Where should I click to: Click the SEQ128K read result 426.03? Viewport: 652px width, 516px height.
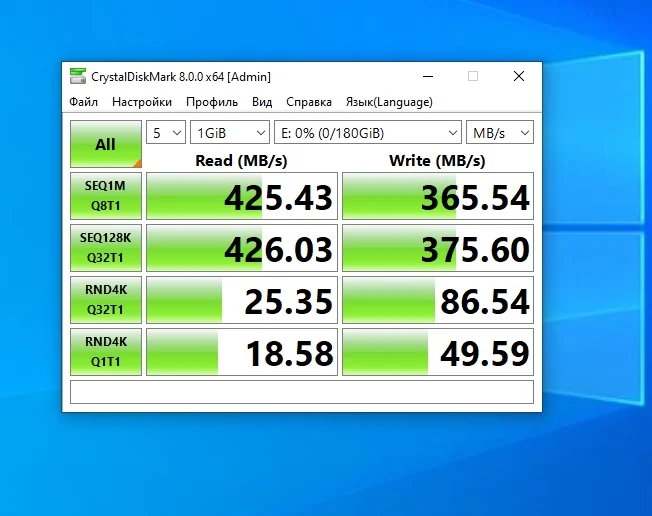tap(242, 248)
